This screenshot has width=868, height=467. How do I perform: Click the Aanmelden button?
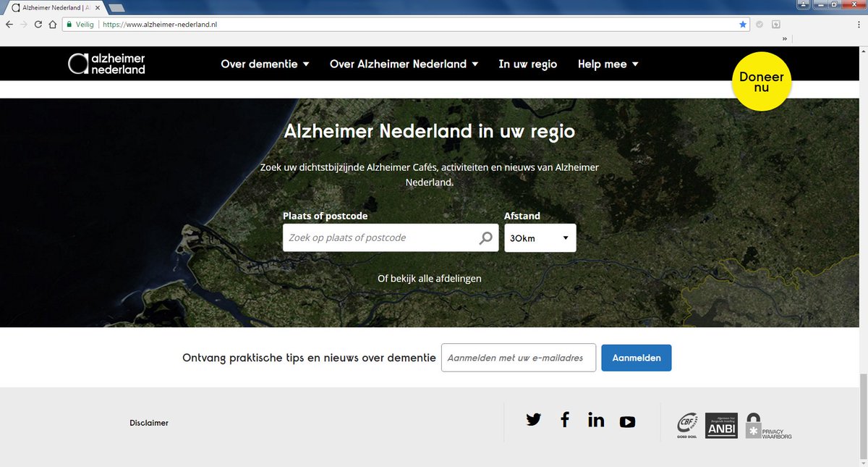637,358
